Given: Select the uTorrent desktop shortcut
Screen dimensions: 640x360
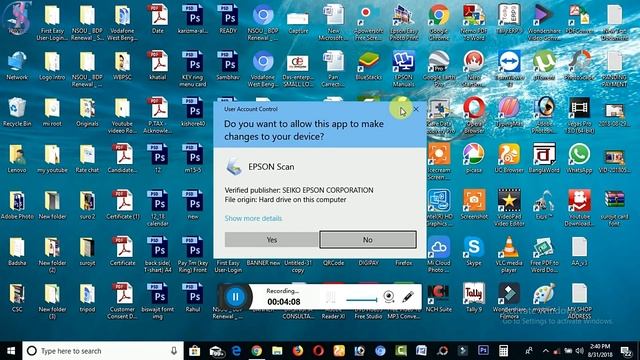Looking at the screenshot, I should (x=544, y=66).
